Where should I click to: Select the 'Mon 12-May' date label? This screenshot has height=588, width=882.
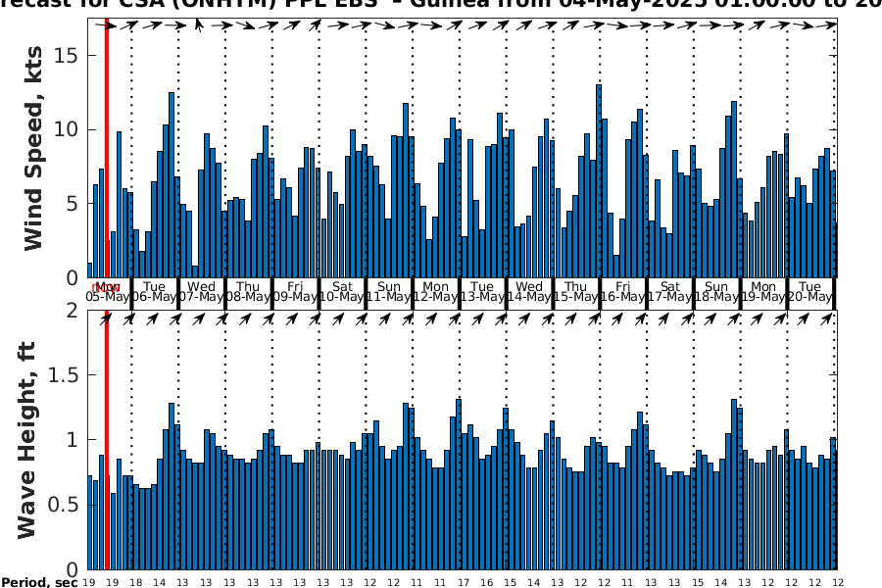click(x=435, y=291)
